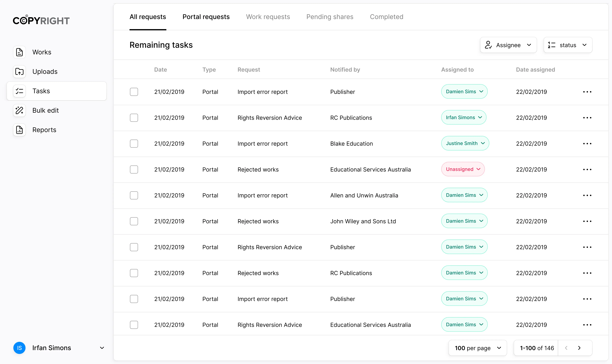Open the Bulk edit wand icon
Screen dimensions: 612x364
click(x=19, y=110)
